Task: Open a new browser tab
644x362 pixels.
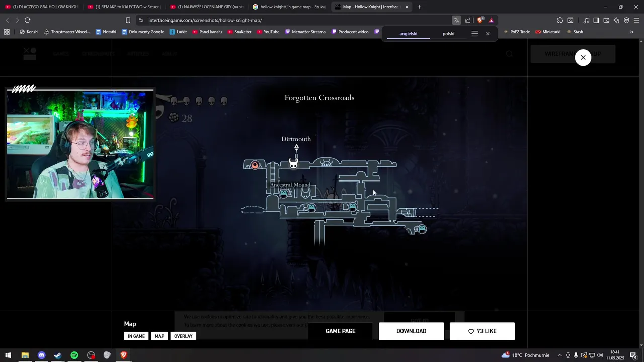Action: 419,7
